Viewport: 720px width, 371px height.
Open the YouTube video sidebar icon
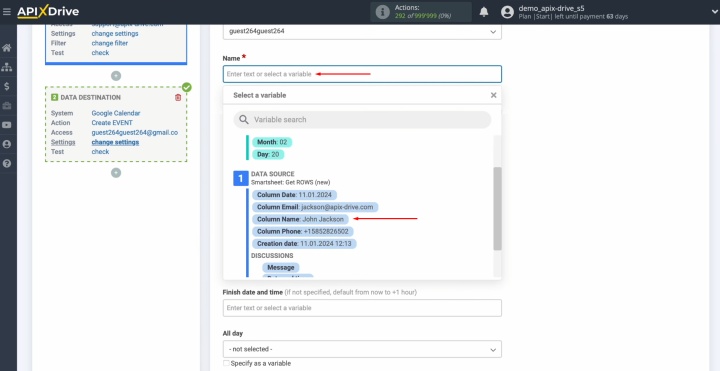[x=7, y=125]
